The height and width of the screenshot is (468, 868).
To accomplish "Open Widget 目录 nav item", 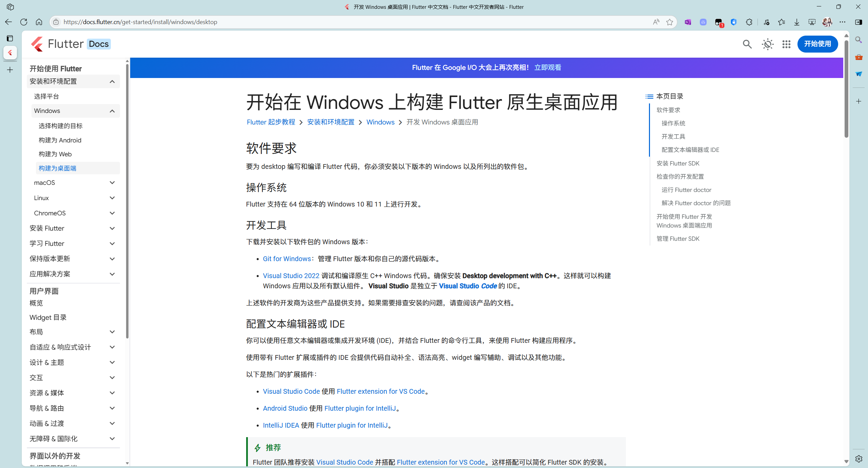I will (x=48, y=317).
